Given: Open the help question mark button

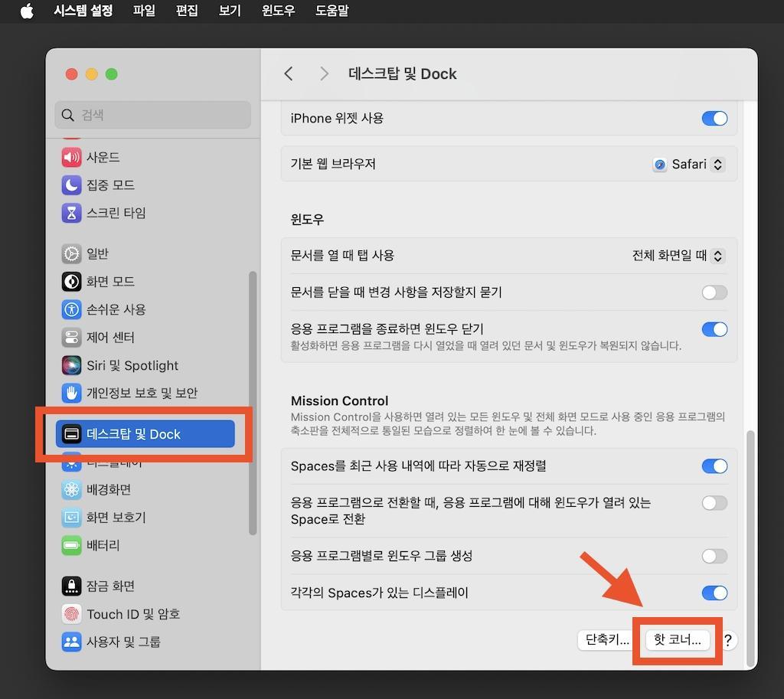Looking at the screenshot, I should [x=728, y=640].
